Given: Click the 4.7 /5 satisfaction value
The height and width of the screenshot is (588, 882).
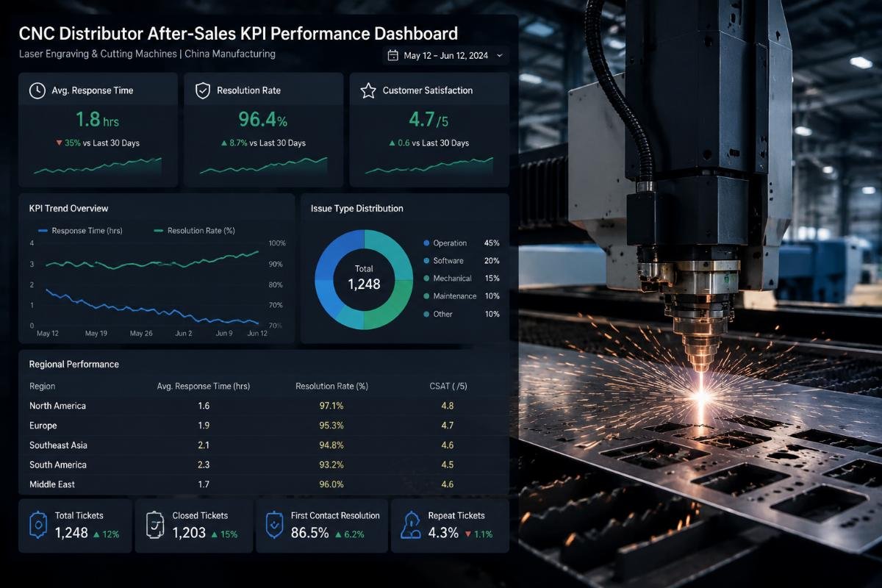Looking at the screenshot, I should coord(429,119).
